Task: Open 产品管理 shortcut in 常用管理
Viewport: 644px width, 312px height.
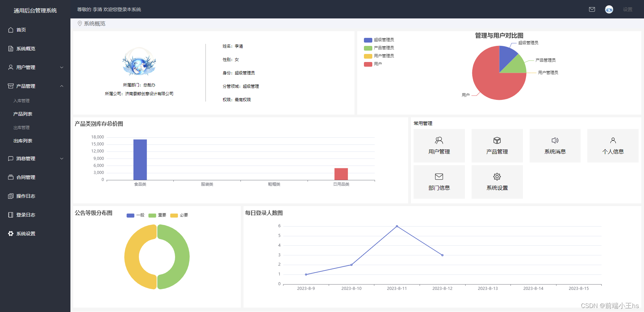Action: (497, 145)
